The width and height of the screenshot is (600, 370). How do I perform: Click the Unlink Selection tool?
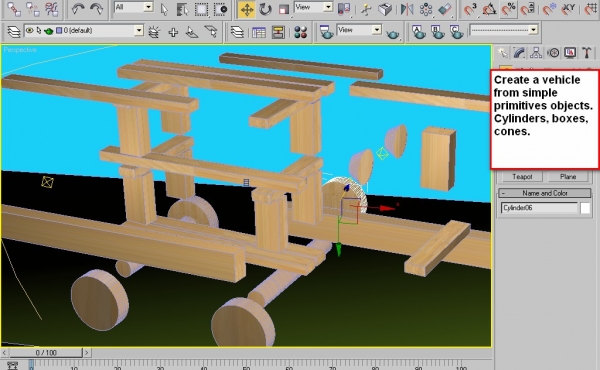tap(33, 9)
